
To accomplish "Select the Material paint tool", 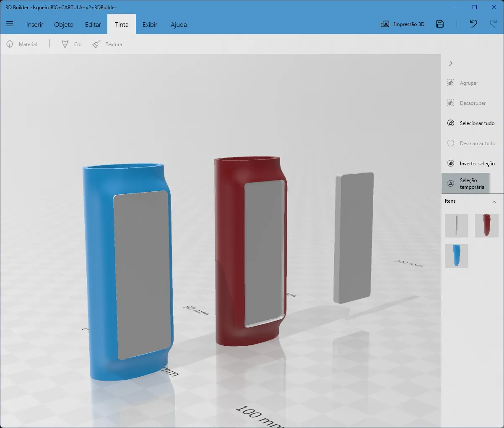I will (x=22, y=44).
